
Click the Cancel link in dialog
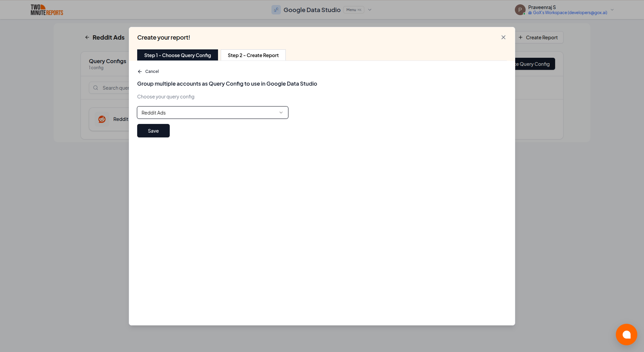(x=152, y=72)
